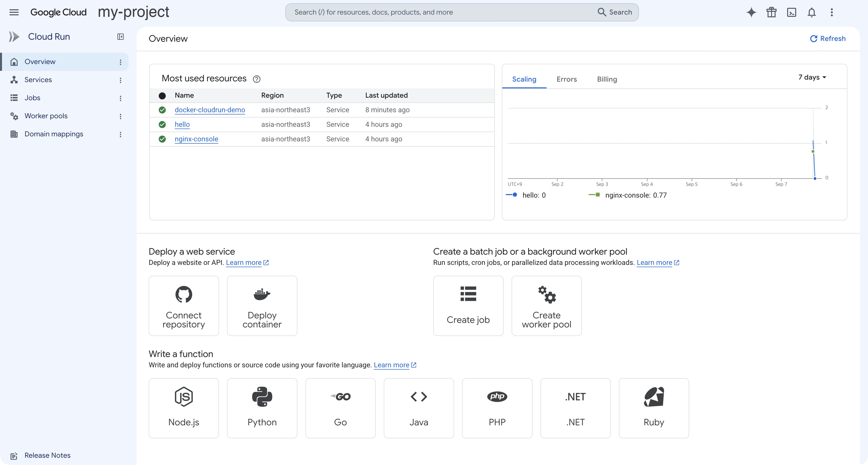Open the 7 days time range dropdown
The image size is (868, 465).
[x=812, y=78]
